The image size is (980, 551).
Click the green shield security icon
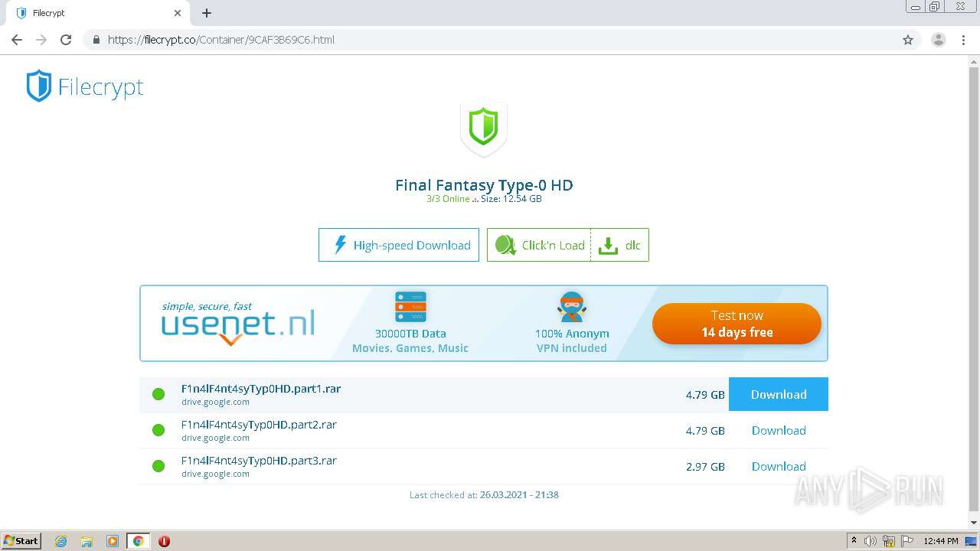pyautogui.click(x=483, y=127)
